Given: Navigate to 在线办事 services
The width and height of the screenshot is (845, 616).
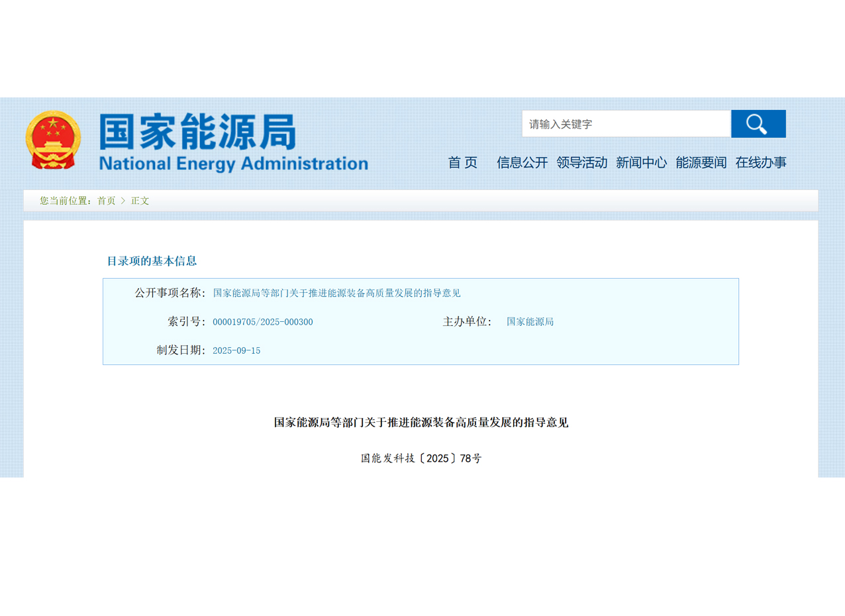Looking at the screenshot, I should tap(760, 162).
